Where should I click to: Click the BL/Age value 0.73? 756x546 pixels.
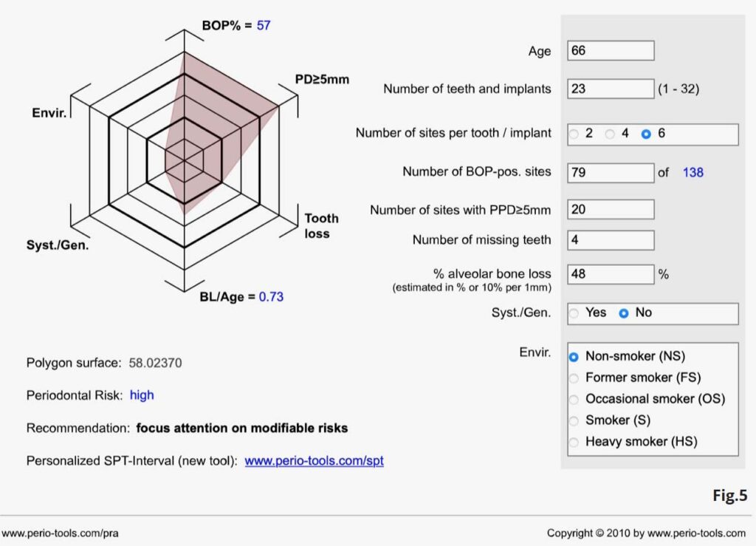pyautogui.click(x=270, y=297)
